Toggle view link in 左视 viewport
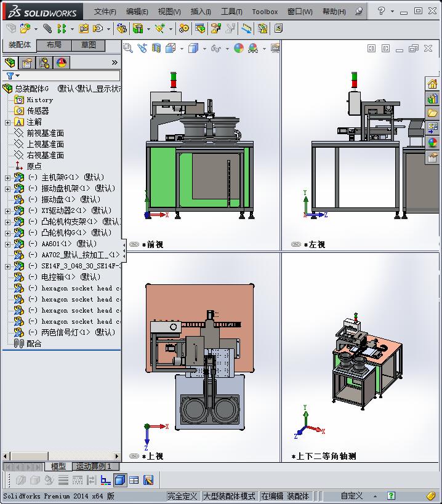The width and height of the screenshot is (442, 504). pyautogui.click(x=295, y=244)
